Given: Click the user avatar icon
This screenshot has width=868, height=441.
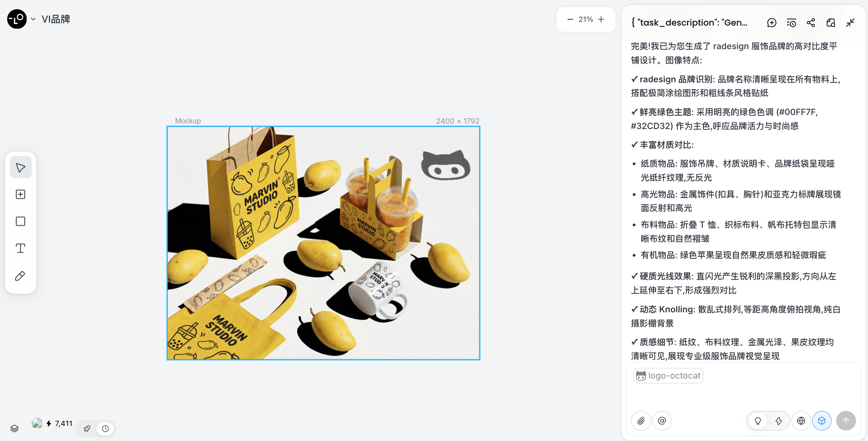Looking at the screenshot, I should tap(37, 423).
